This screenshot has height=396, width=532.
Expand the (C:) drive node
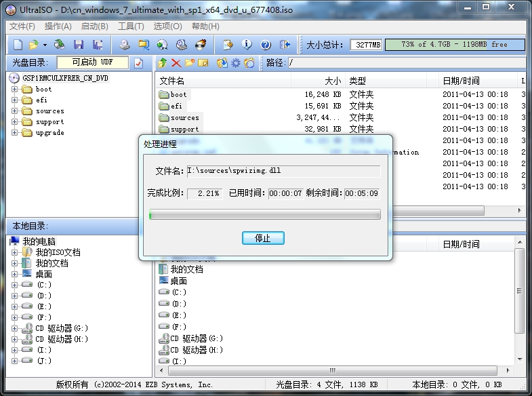tap(15, 285)
